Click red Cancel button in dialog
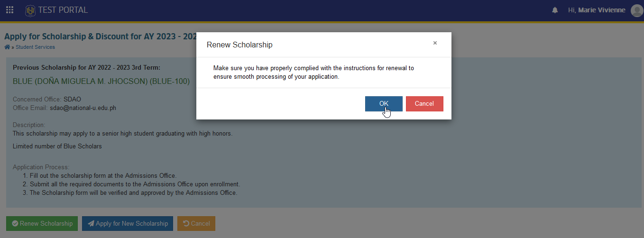This screenshot has height=238, width=644. [424, 104]
